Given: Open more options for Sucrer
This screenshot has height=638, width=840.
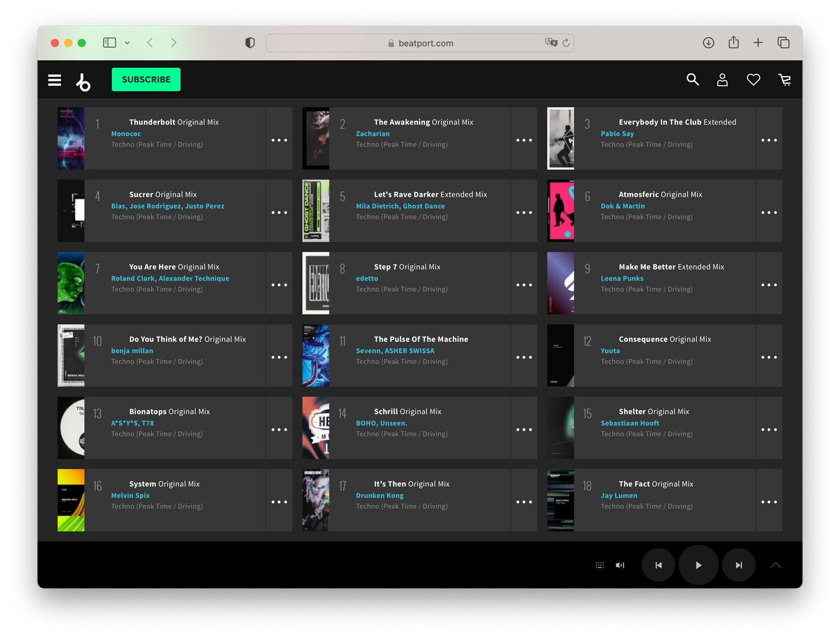Looking at the screenshot, I should 279,213.
